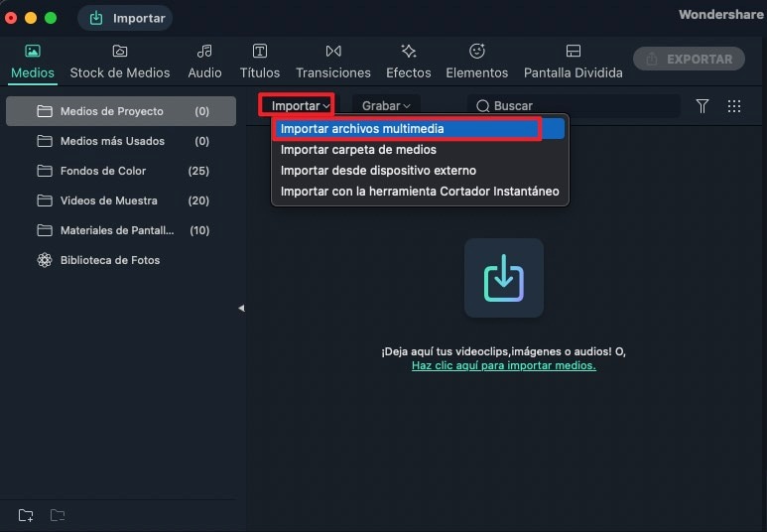Switch to the Audio tab
This screenshot has width=767, height=532.
[x=204, y=63]
